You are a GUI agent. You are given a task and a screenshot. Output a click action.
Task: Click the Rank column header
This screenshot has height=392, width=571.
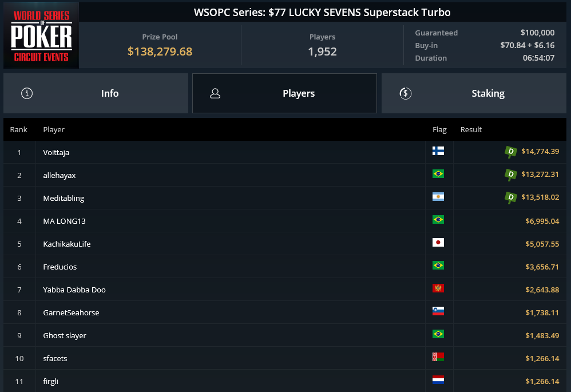[x=18, y=130]
